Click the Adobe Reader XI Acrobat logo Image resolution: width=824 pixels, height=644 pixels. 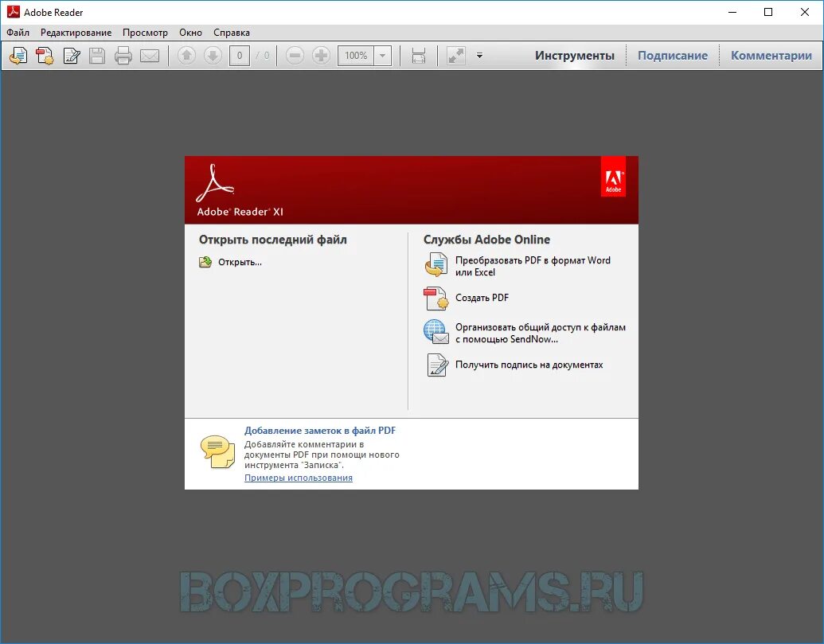(x=215, y=183)
